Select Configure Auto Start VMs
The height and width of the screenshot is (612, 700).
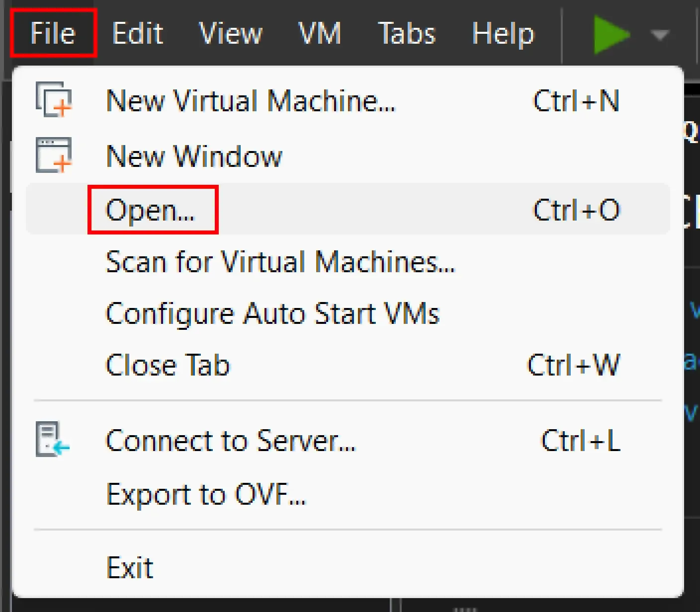tap(272, 313)
